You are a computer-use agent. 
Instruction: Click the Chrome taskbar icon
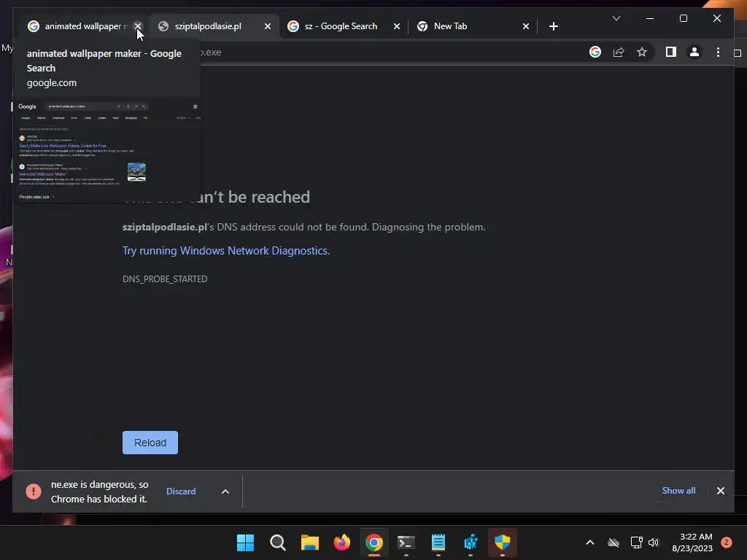374,542
